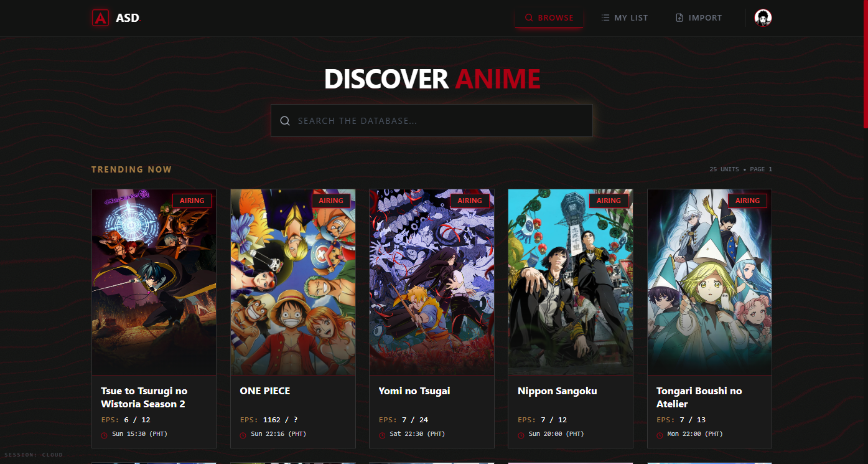Click the Sun 20:00 (PHT) air time

coord(556,434)
